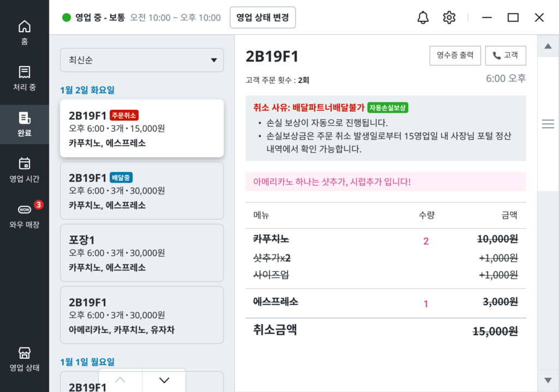Select the 포장1 order card

click(x=142, y=253)
